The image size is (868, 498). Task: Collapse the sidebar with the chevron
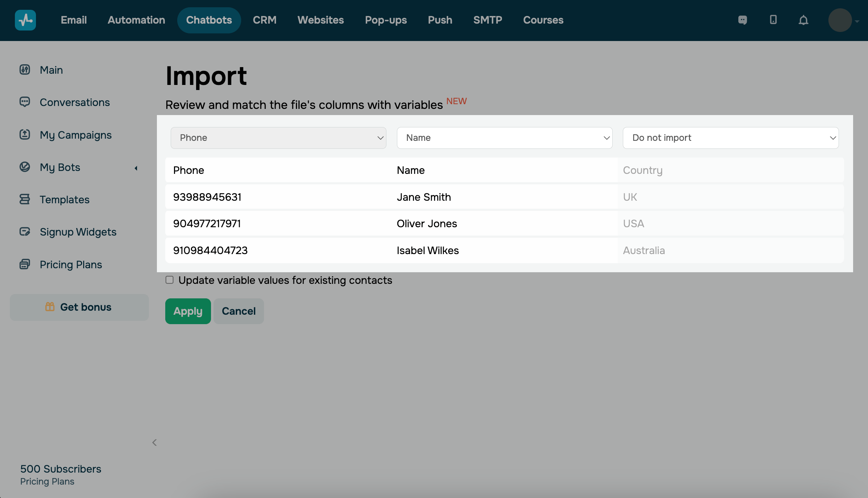(154, 442)
